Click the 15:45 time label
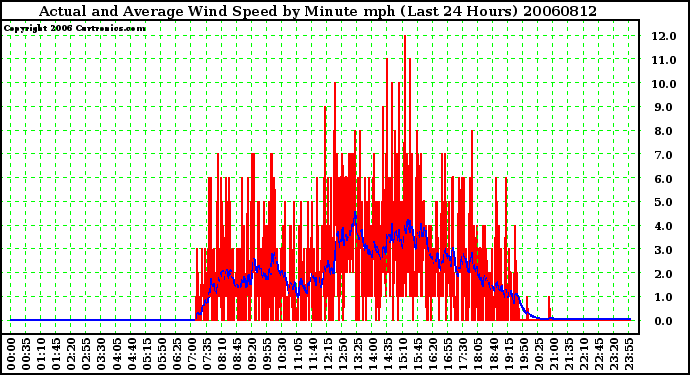 pyautogui.click(x=418, y=355)
